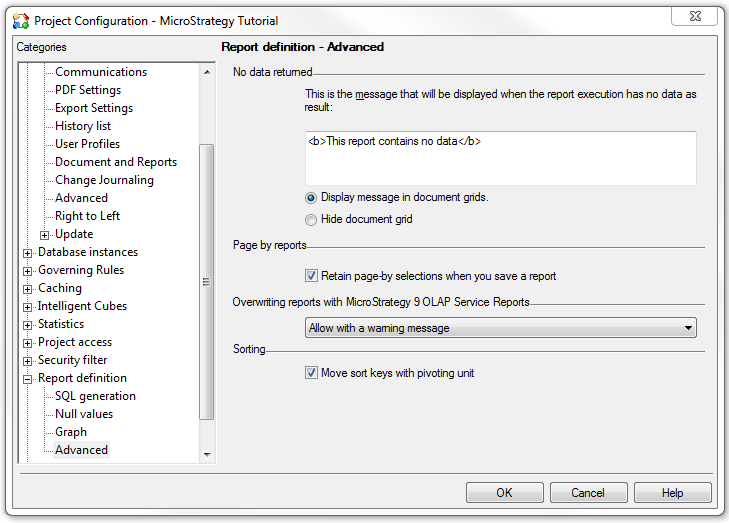Image resolution: width=729 pixels, height=523 pixels.
Task: Expand the Caching category
Action: [x=27, y=289]
